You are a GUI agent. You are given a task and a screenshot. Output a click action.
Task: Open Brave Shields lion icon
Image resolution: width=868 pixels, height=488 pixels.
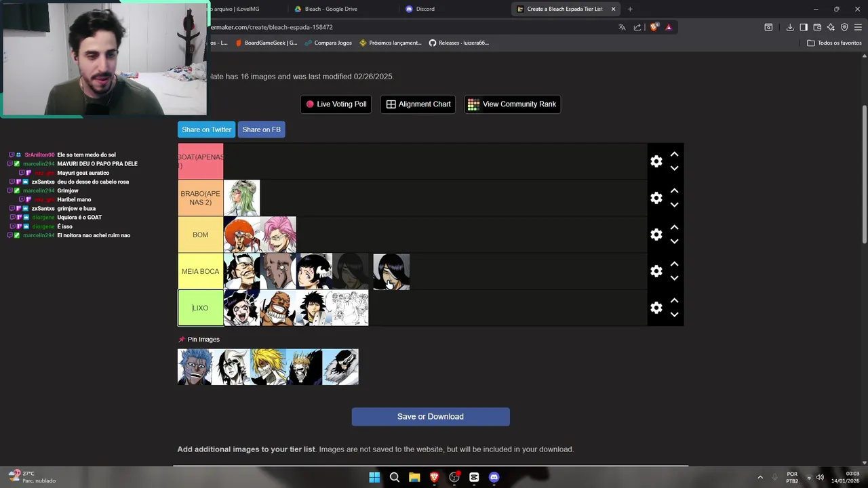[x=654, y=27]
